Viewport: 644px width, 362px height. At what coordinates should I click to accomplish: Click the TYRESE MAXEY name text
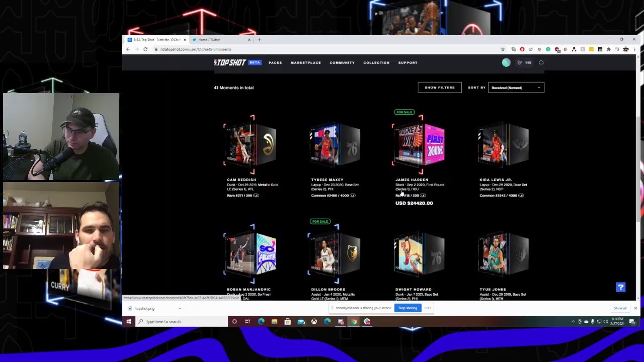pos(327,179)
